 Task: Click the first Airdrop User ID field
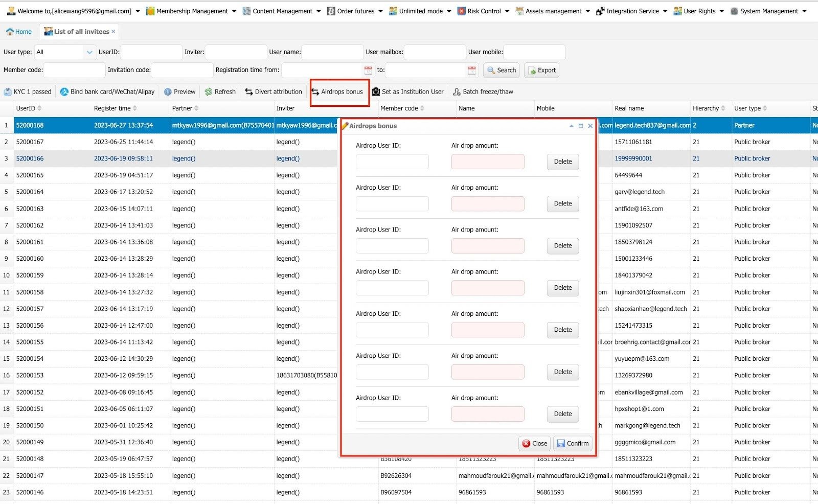[x=392, y=162]
